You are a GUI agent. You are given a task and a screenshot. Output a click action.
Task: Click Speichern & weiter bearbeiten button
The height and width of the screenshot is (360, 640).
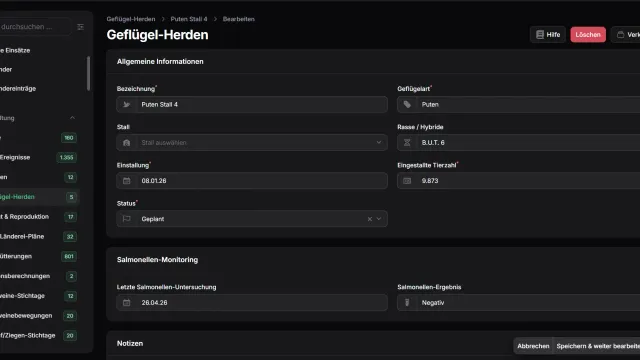pos(598,346)
